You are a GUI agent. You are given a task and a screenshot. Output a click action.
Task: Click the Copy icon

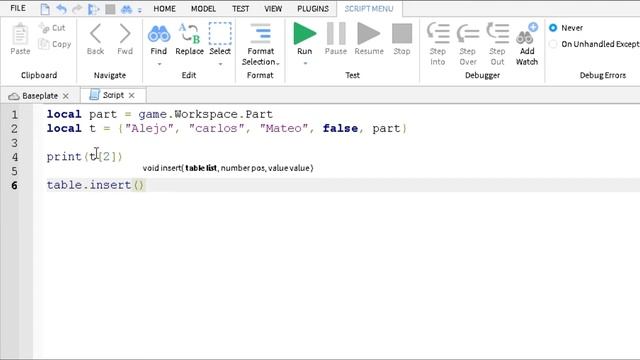(44, 44)
